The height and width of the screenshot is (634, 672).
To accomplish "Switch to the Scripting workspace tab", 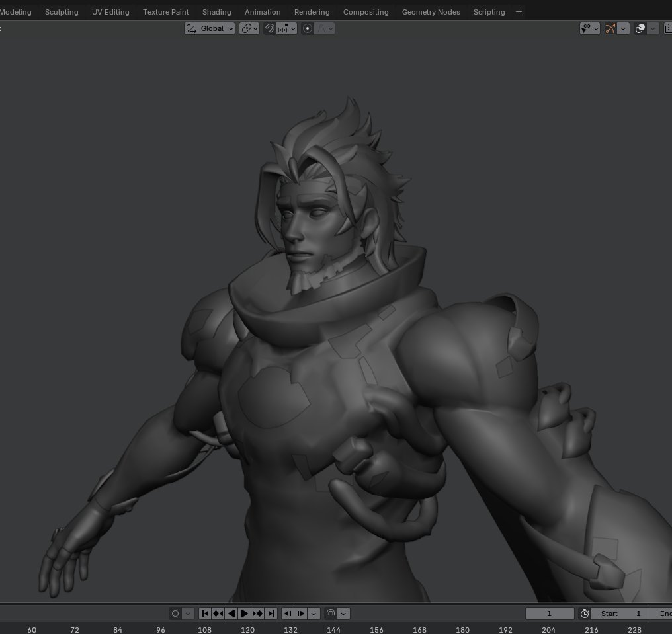I will (489, 12).
